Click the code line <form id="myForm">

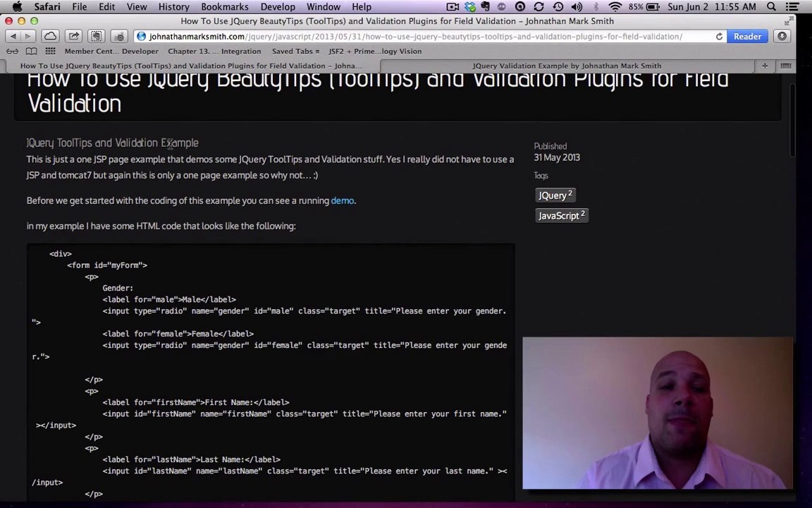coord(107,265)
